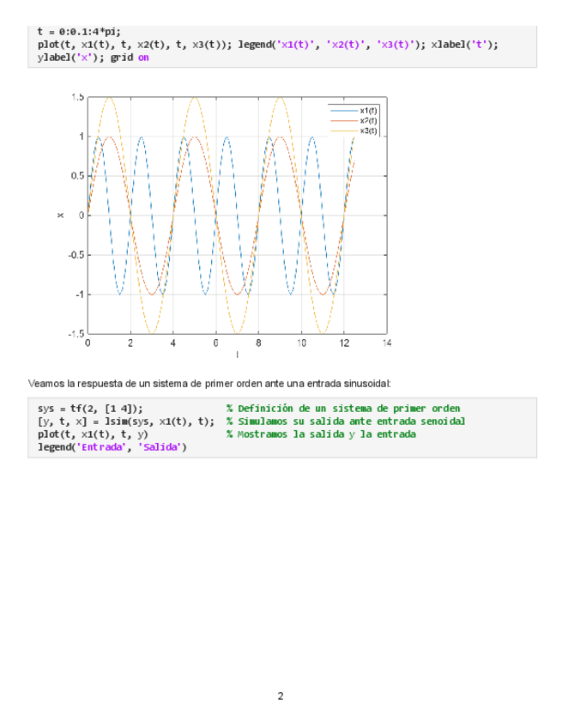Viewport: 562px width, 728px height.
Task: Click the x1(t) legend entry in plot
Action: click(x=368, y=111)
